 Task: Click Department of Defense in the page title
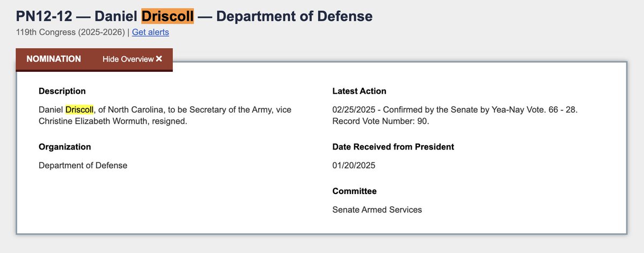(x=294, y=16)
